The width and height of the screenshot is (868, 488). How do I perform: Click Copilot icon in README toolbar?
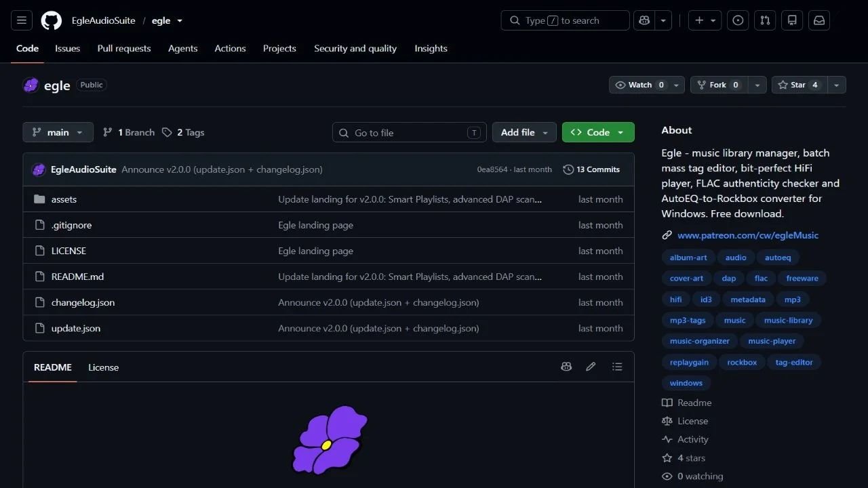[566, 367]
